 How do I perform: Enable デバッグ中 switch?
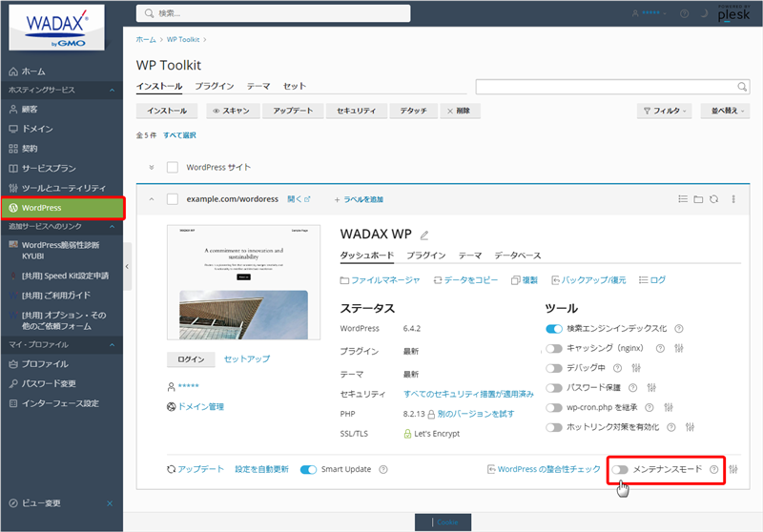pos(554,368)
